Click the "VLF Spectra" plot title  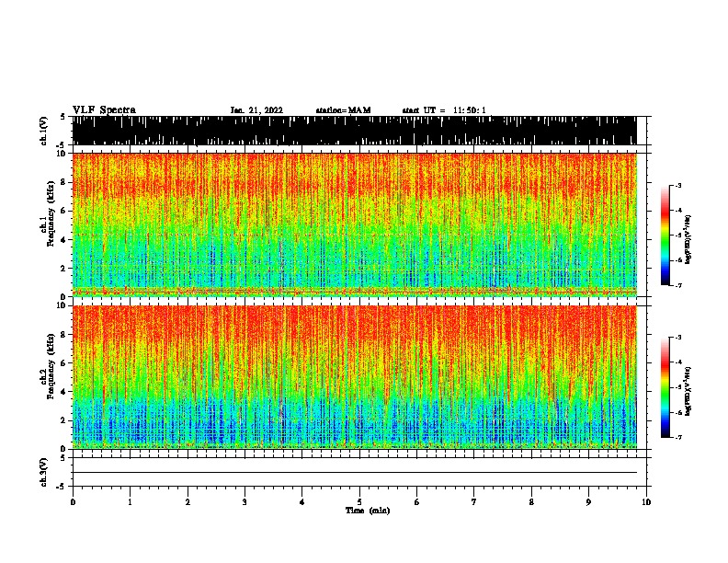point(104,110)
